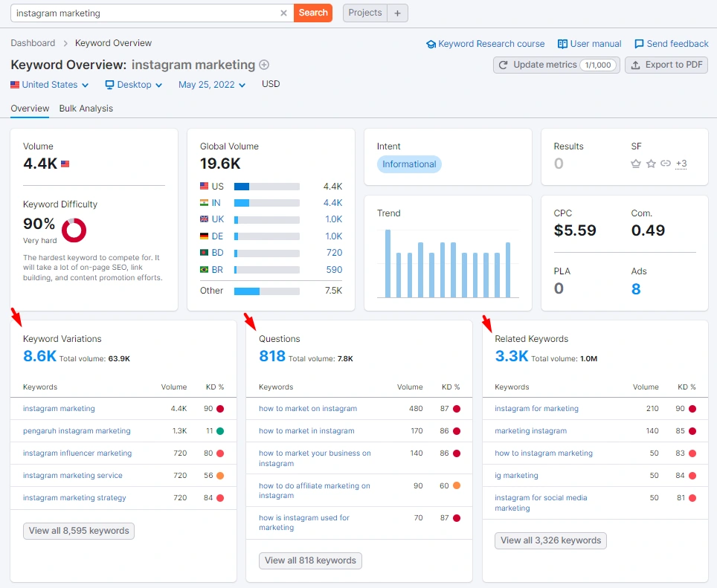Open keyword 'instagram marketing service'
Viewport: 717px width, 588px height.
pyautogui.click(x=73, y=476)
